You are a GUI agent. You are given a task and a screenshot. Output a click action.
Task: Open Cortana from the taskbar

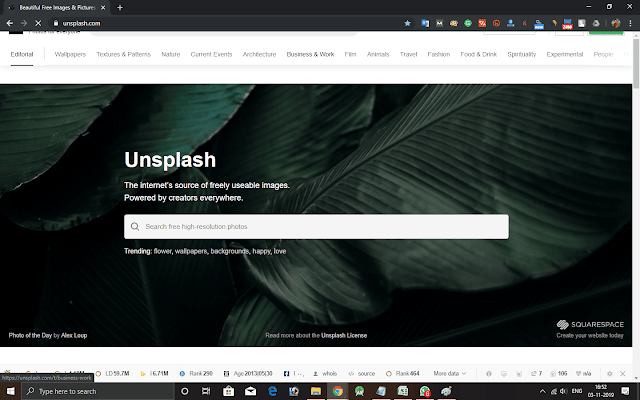[x=184, y=391]
